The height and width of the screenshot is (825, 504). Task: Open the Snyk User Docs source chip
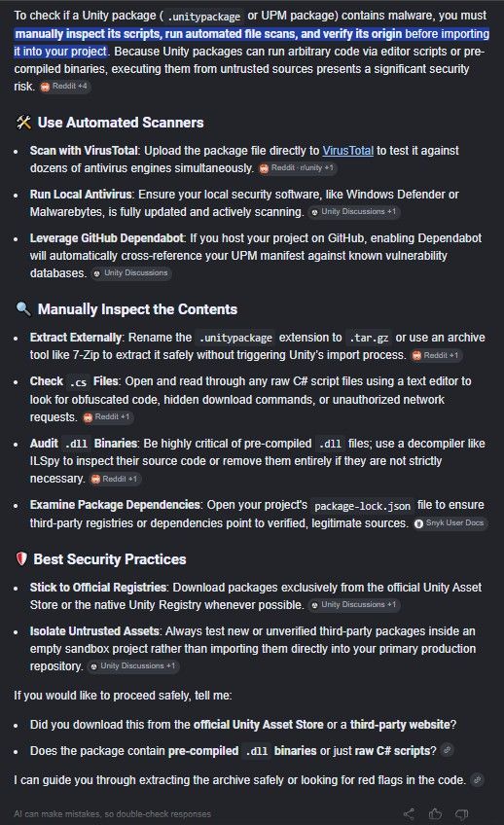pyautogui.click(x=450, y=523)
